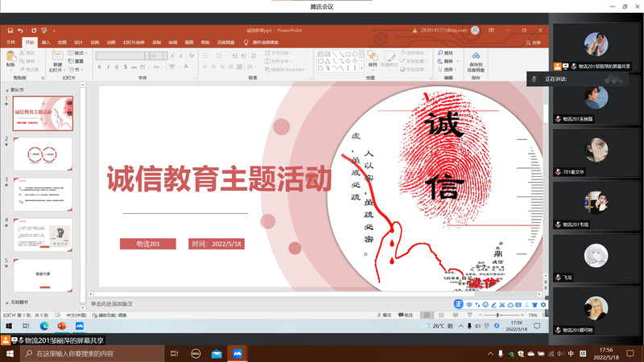
Task: Click the Save icon in the quick access toolbar
Action: tap(9, 30)
